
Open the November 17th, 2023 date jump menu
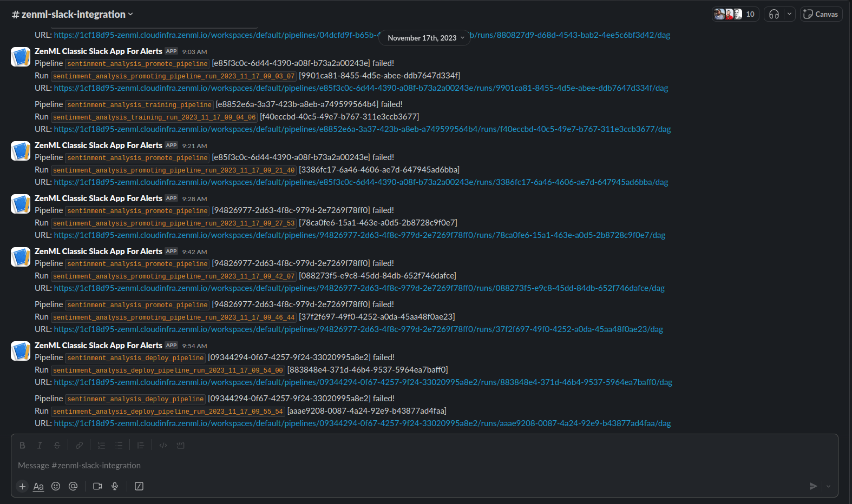pos(425,38)
